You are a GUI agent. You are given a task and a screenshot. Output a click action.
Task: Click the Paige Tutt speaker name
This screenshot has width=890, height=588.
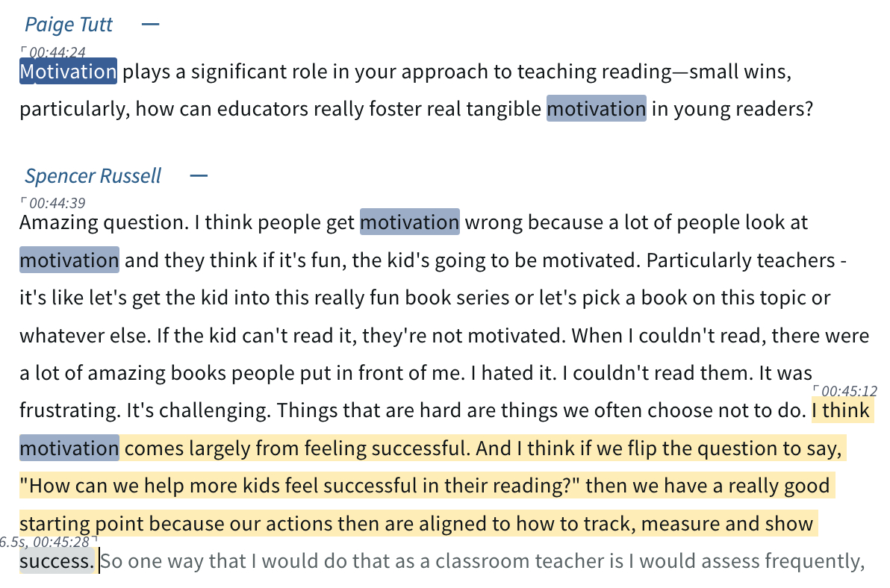[x=69, y=25]
